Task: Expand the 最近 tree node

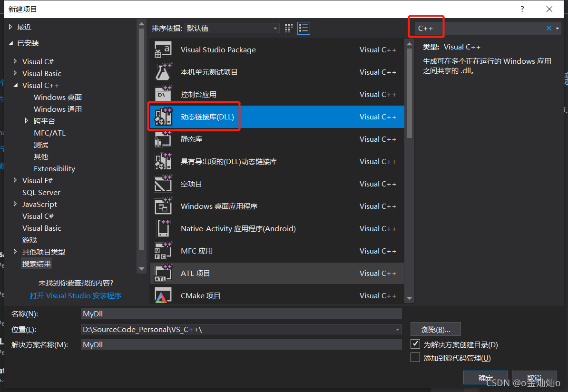Action: [10, 27]
